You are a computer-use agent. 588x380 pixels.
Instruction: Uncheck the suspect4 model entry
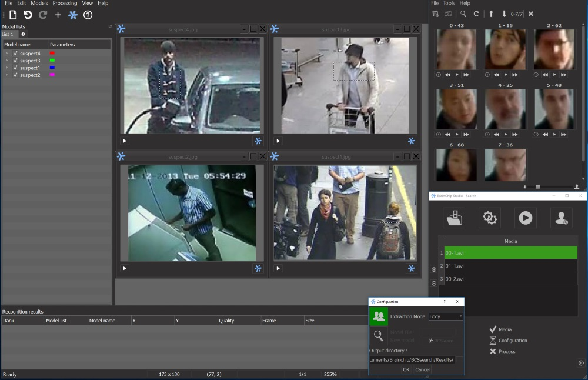(15, 52)
